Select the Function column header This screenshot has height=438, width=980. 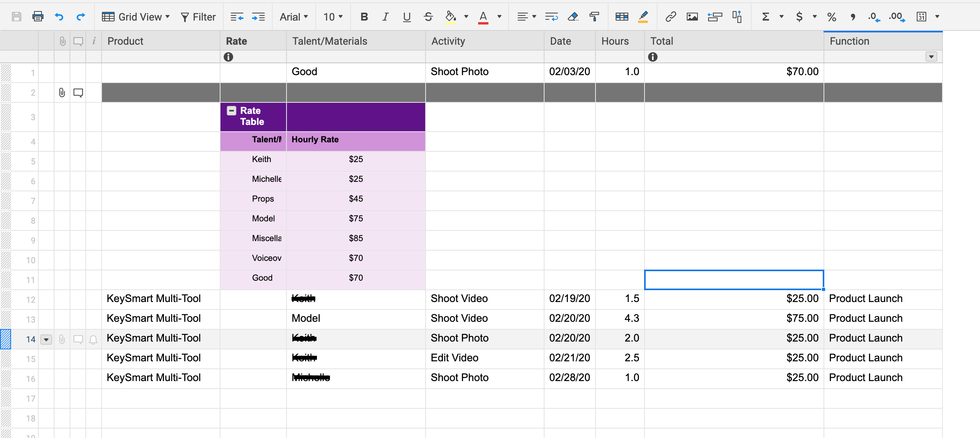[x=883, y=41]
